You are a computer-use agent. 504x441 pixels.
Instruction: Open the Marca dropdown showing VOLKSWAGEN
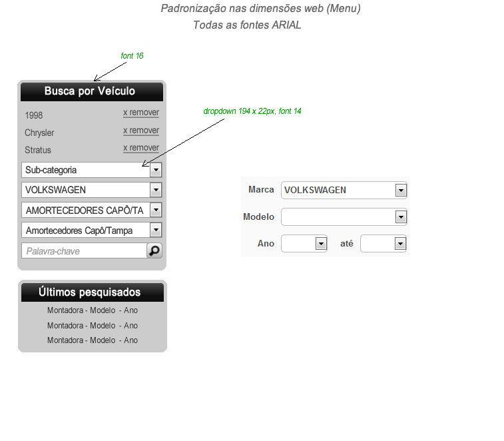pos(344,190)
